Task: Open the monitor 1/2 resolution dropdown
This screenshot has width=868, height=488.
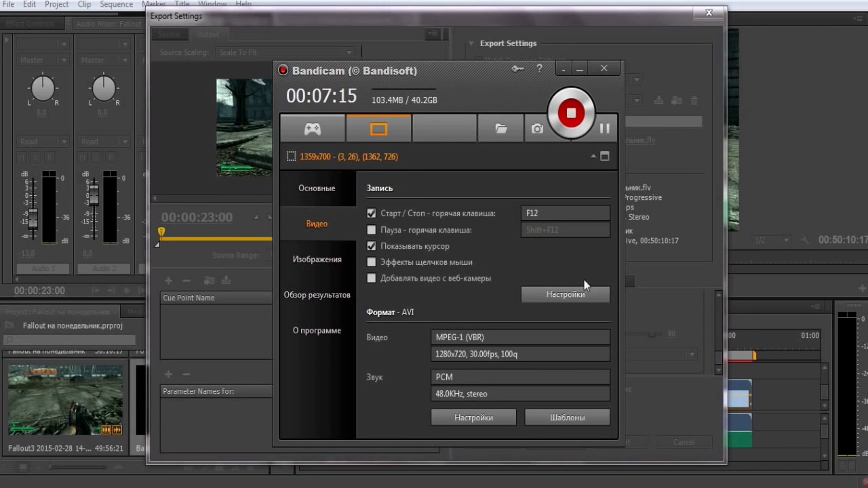Action: tap(772, 240)
